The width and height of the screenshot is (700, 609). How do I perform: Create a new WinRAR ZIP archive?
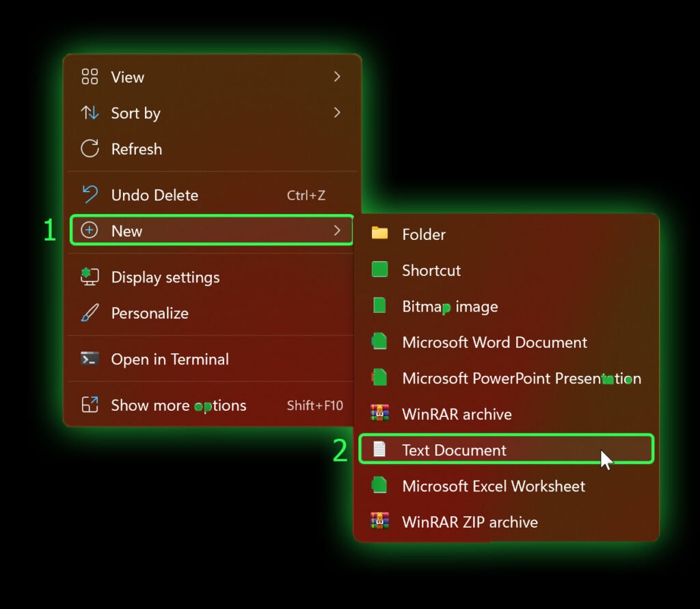pos(507,522)
